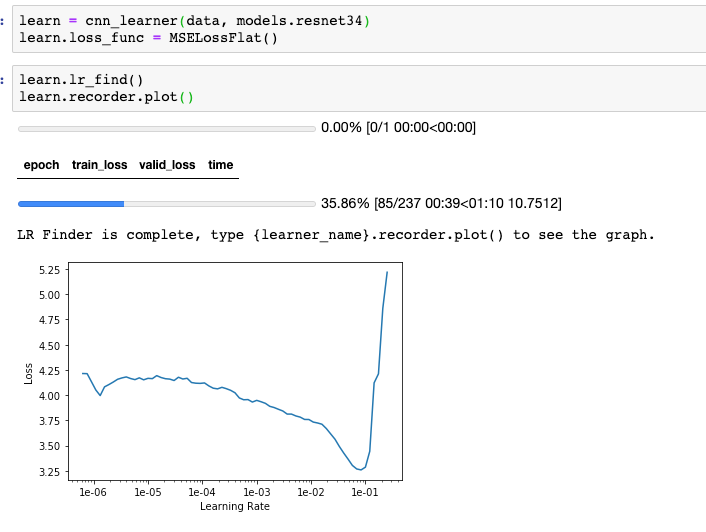Click the '1e-04' x-axis tick label

click(202, 492)
